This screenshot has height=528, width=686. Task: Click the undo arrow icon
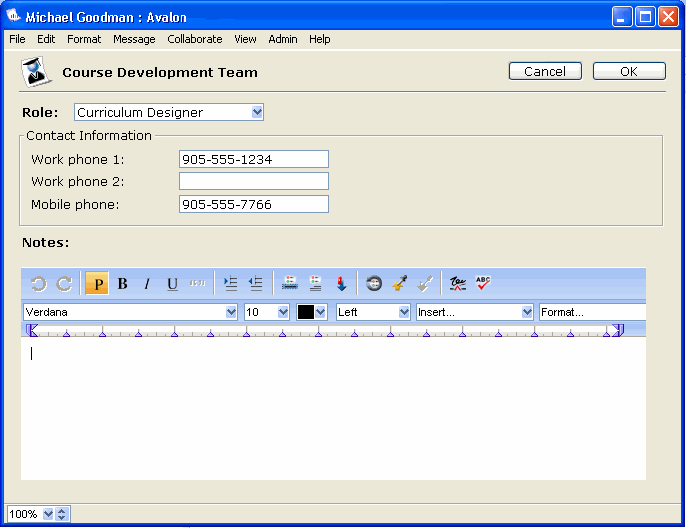click(x=39, y=284)
